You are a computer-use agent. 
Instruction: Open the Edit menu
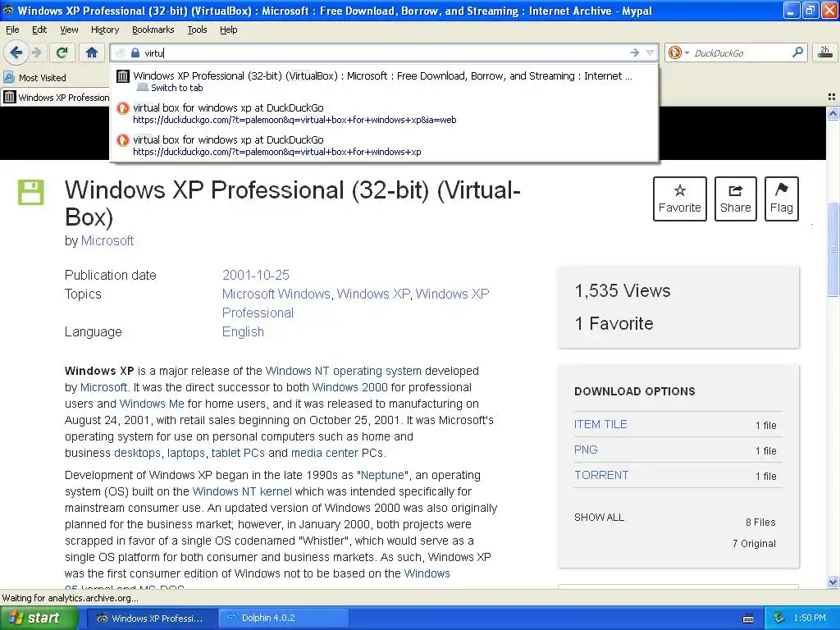tap(39, 30)
